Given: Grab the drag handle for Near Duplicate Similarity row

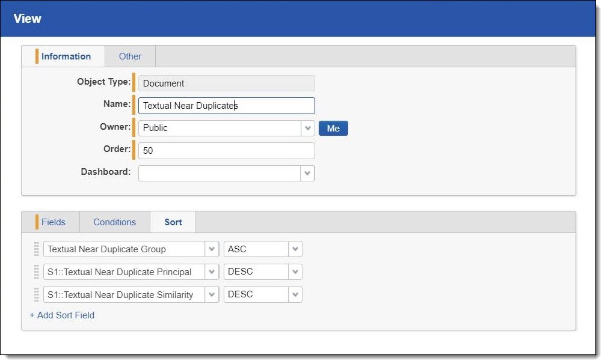Looking at the screenshot, I should pyautogui.click(x=36, y=295).
